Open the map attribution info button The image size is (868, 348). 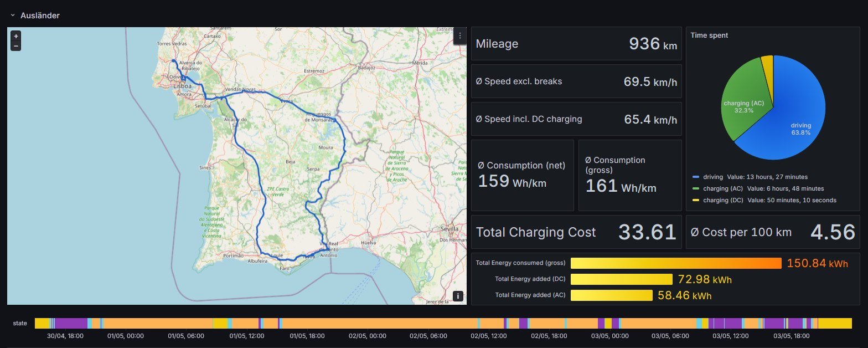[x=458, y=296]
